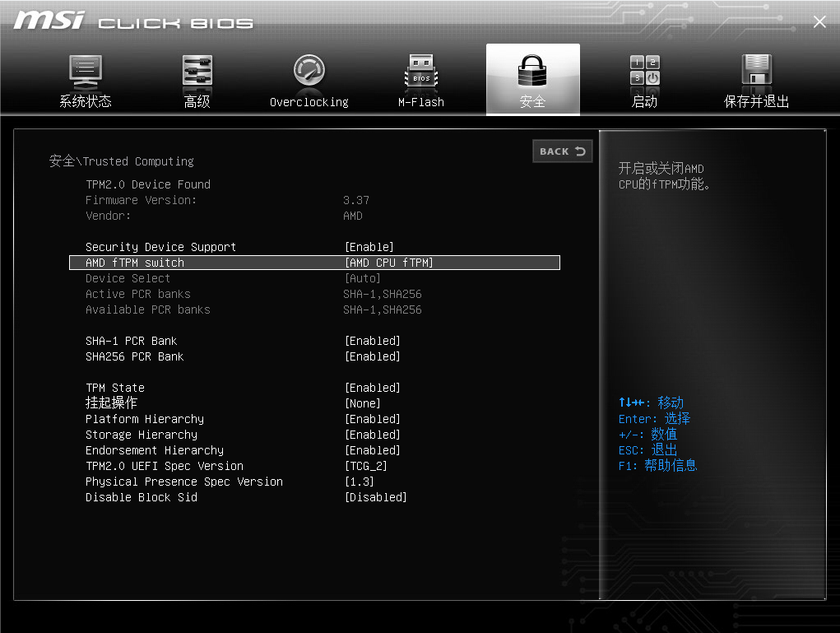
Task: Click the Enter: 选择 hint
Action: point(654,418)
